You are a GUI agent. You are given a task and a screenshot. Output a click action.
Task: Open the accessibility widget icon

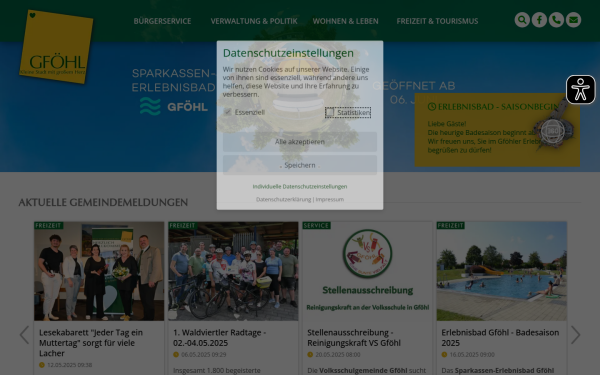click(580, 90)
